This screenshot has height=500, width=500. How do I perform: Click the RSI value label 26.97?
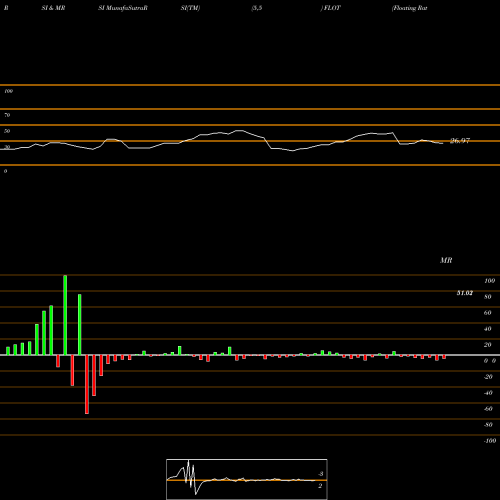point(460,141)
